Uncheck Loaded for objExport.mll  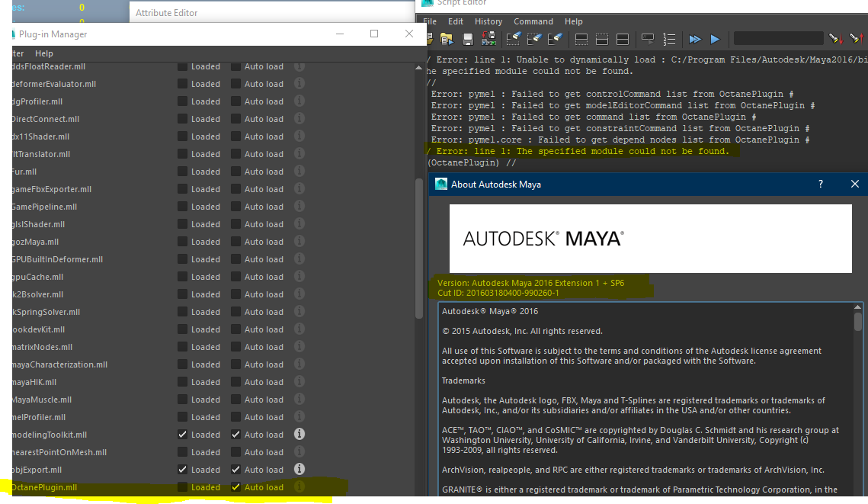pyautogui.click(x=182, y=470)
